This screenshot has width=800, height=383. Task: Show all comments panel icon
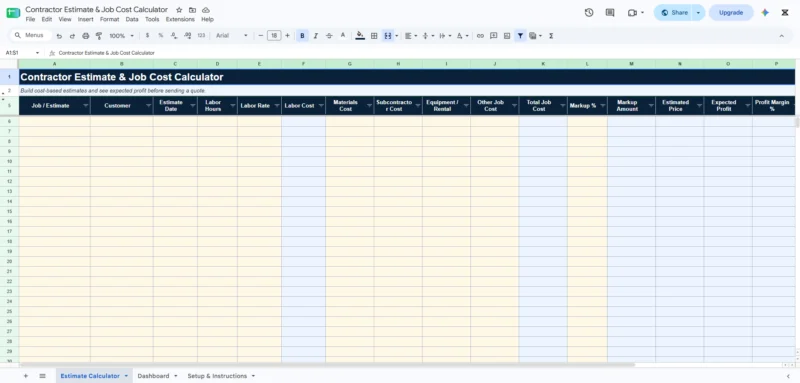pos(610,13)
